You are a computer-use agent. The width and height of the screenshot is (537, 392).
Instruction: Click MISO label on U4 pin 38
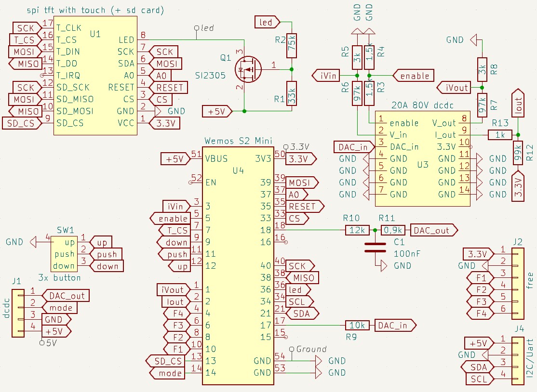coord(302,278)
